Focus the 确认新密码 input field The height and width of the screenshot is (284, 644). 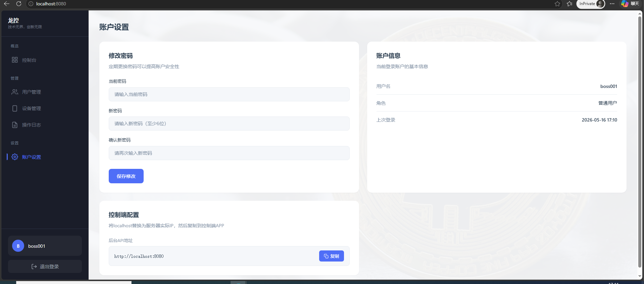(229, 153)
